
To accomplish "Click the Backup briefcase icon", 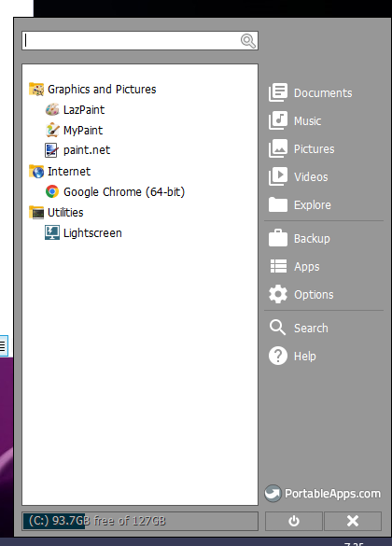I will click(x=278, y=238).
